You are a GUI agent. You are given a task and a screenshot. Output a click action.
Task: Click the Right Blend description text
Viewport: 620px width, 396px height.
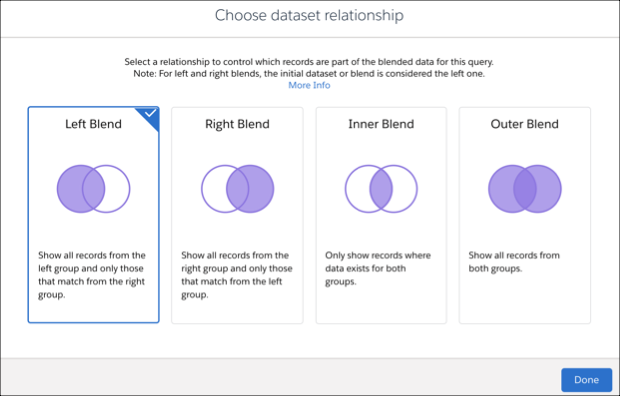coord(236,275)
